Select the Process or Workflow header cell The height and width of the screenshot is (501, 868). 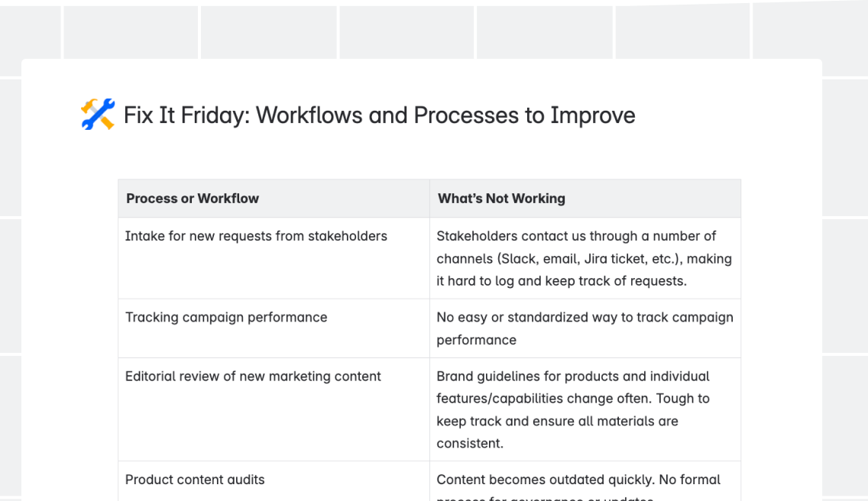click(x=274, y=199)
